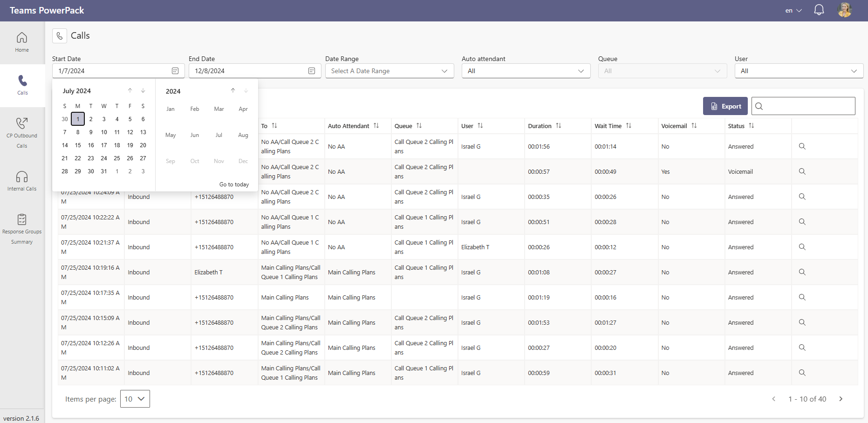
Task: Select June 30 in calendar
Action: point(65,119)
